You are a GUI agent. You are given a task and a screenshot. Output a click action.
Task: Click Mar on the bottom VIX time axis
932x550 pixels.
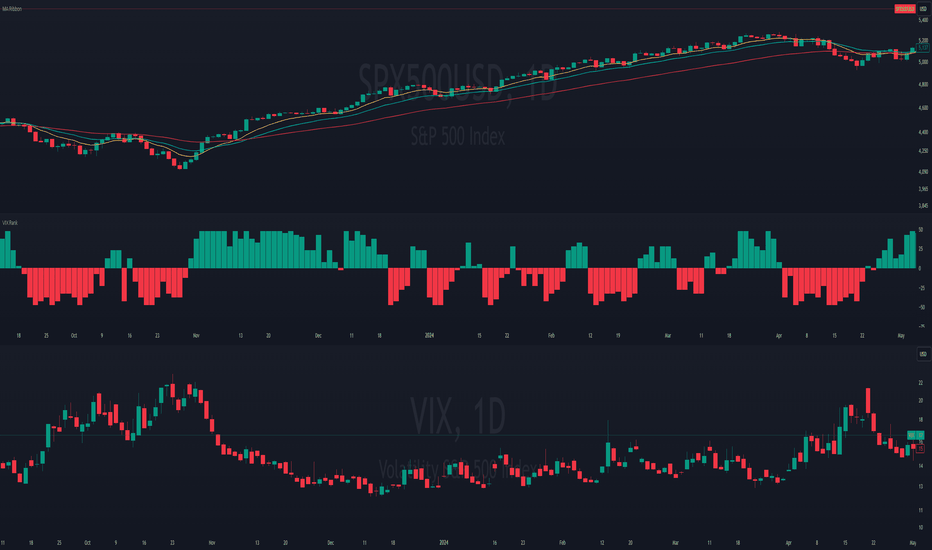675,543
